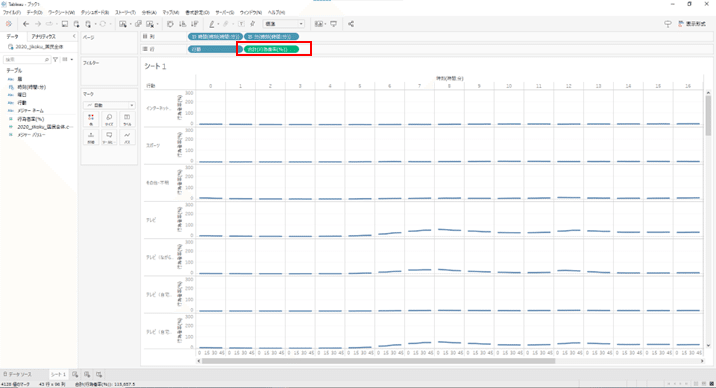This screenshot has height=388, width=716.
Task: Click the Size button on Marks card
Action: tap(109, 119)
